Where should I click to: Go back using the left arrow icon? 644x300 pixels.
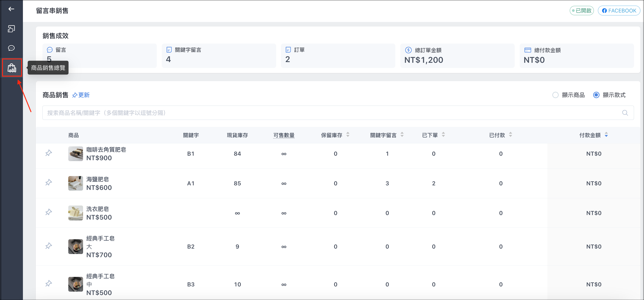(11, 9)
